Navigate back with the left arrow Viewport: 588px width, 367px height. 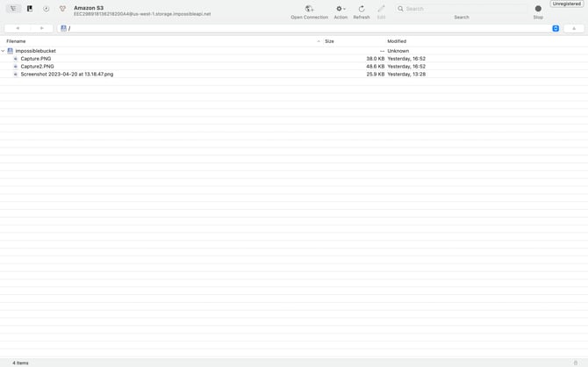(x=18, y=28)
